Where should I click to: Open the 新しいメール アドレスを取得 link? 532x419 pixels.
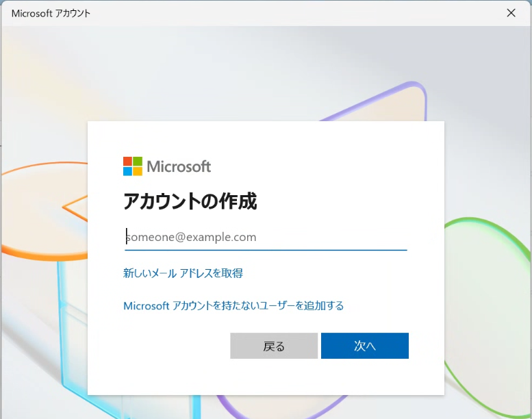[183, 273]
